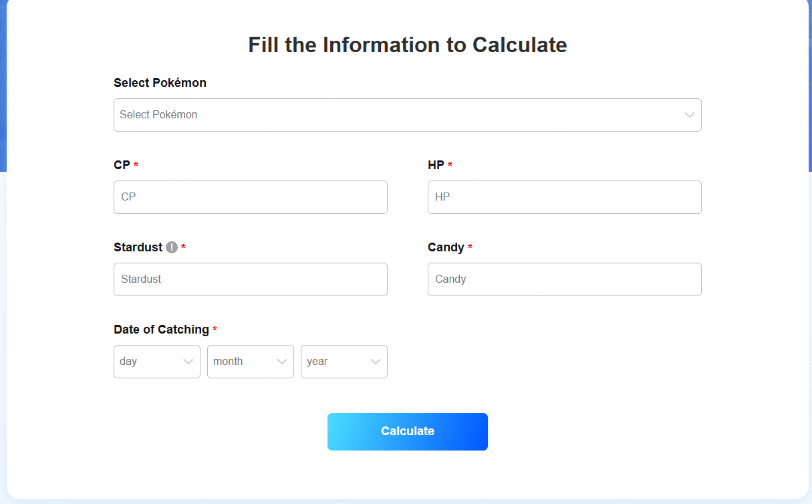Focus the CP input field
Screen dimensions: 812x504
click(x=251, y=197)
